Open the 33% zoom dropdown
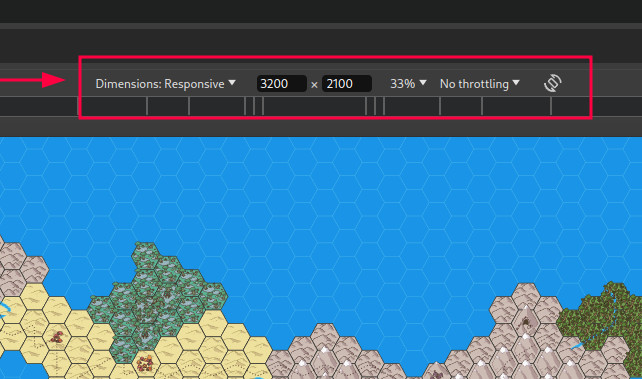 (408, 83)
